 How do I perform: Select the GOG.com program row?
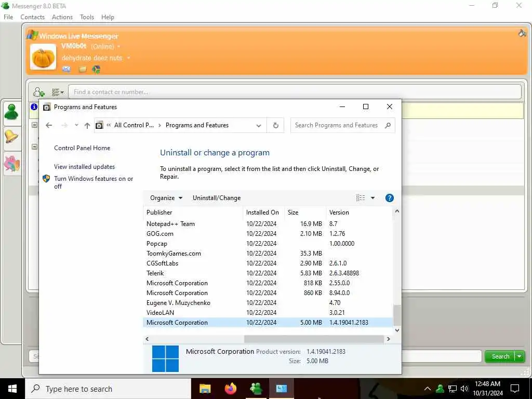point(268,234)
